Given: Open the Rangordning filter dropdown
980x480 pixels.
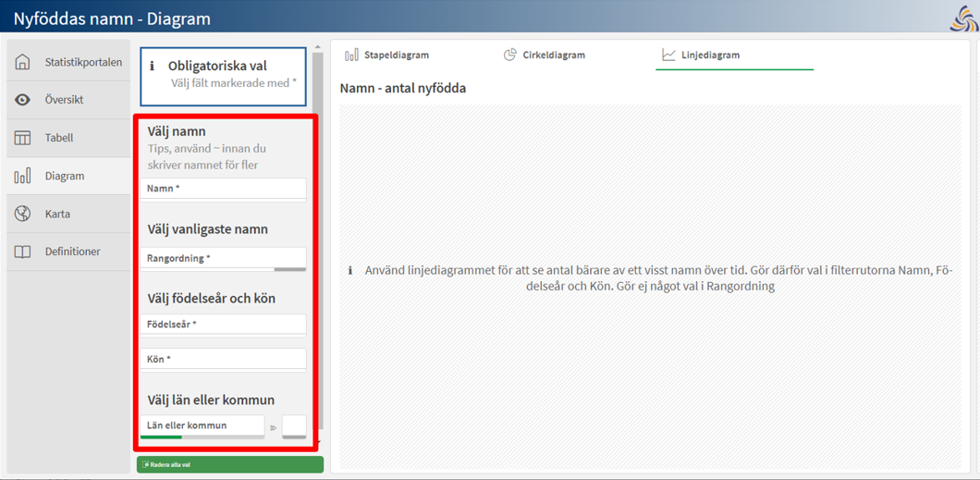Looking at the screenshot, I should 223,259.
